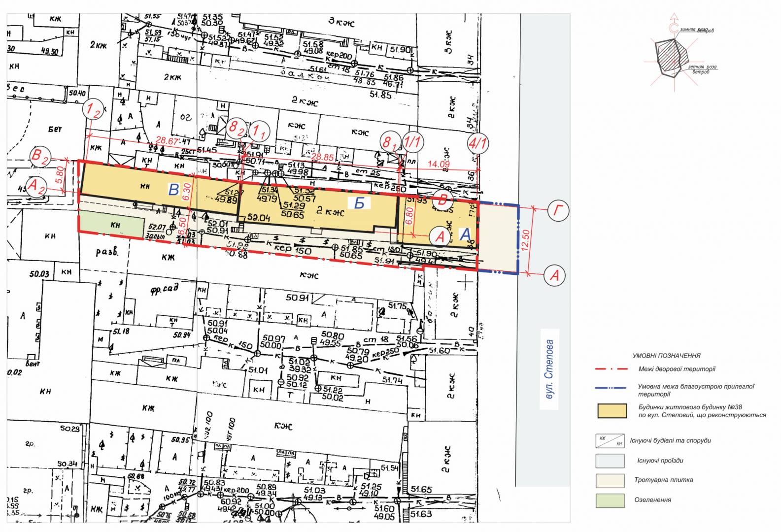Click the Бет map label
Screen dimensions: 781x532
click(x=55, y=129)
